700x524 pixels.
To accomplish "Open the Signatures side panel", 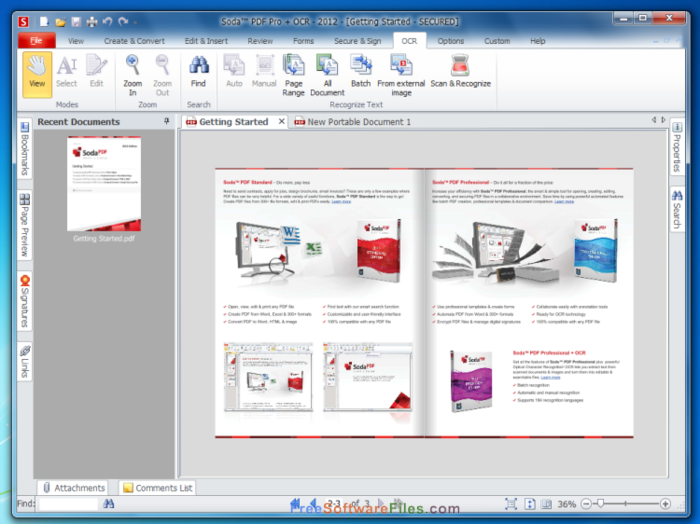I will click(x=25, y=301).
